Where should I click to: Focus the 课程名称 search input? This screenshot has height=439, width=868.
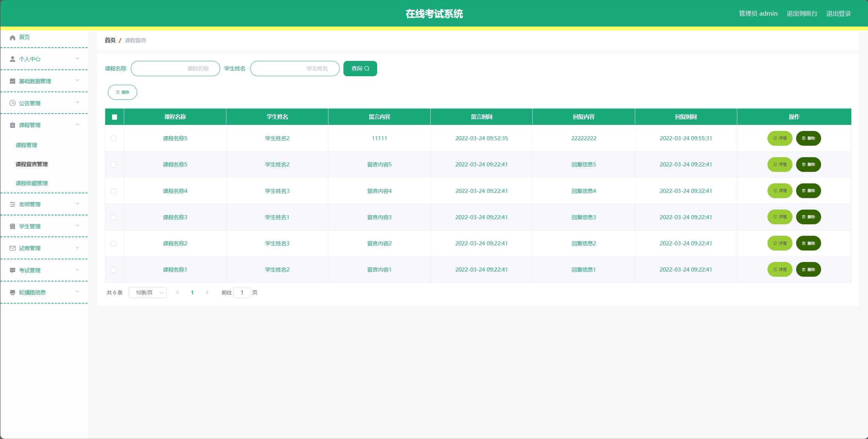point(175,68)
